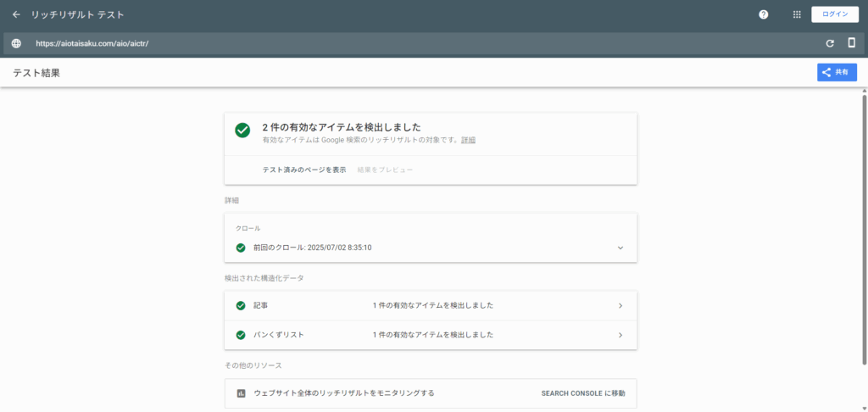This screenshot has height=412, width=868.
Task: Open the 記事 structured data row
Action: point(431,306)
